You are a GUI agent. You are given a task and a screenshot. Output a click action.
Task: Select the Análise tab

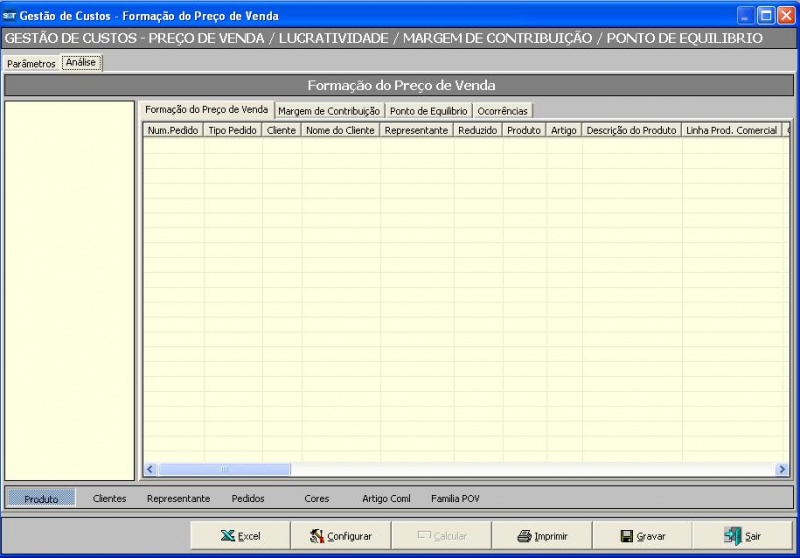[81, 62]
